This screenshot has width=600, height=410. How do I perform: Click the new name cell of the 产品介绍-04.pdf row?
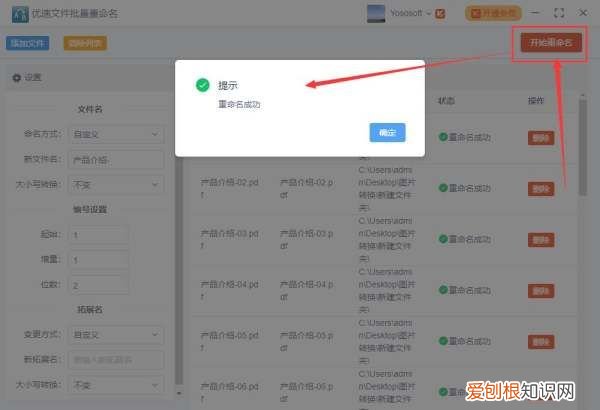click(x=307, y=290)
